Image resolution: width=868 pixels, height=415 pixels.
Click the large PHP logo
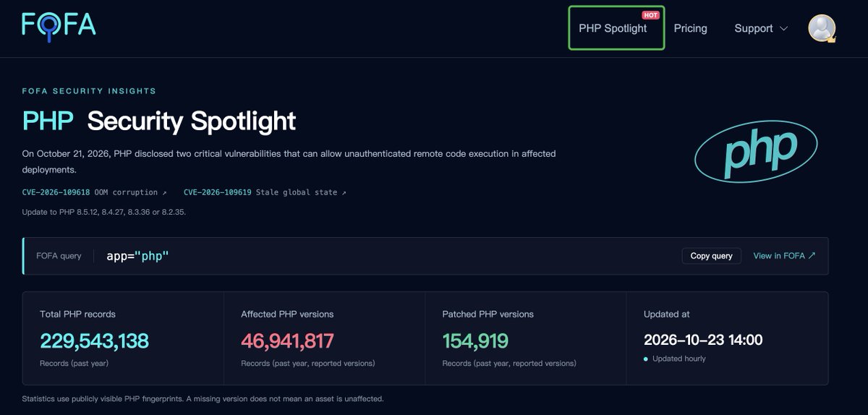[x=756, y=151]
